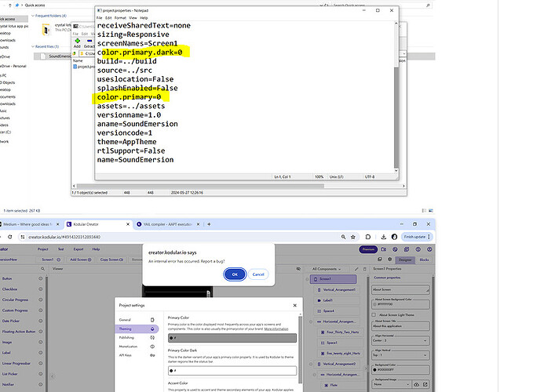Image resolution: width=533 pixels, height=392 pixels.
Task: Close the Kodular Creator browser tab
Action: pos(128,224)
